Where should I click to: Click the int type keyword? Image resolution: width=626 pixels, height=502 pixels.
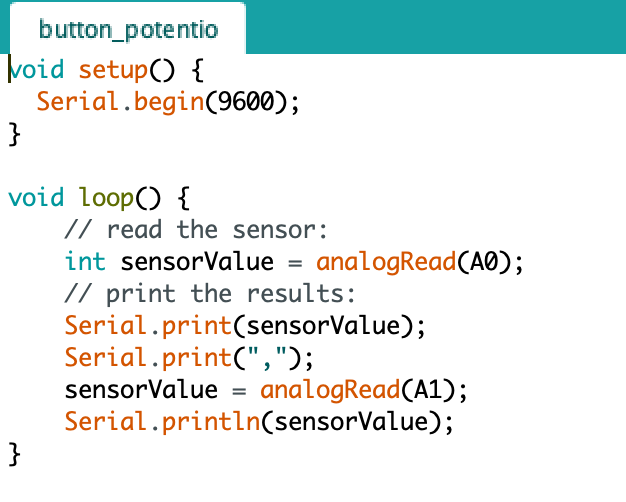[x=85, y=262]
